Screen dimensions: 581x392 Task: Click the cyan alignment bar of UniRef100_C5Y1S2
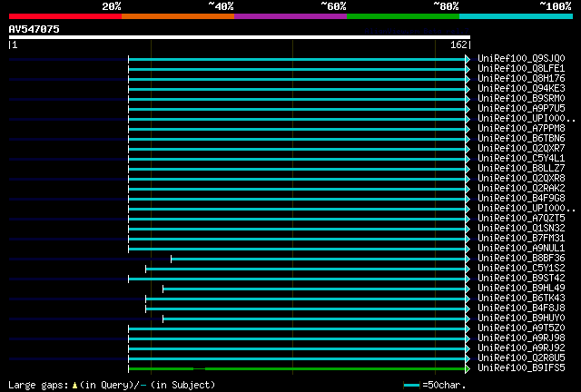306,269
